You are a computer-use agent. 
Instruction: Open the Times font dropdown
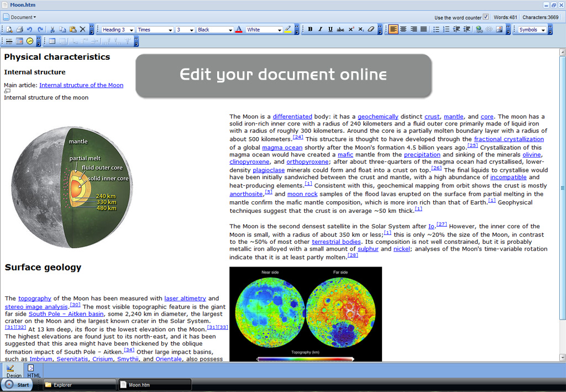coord(153,30)
